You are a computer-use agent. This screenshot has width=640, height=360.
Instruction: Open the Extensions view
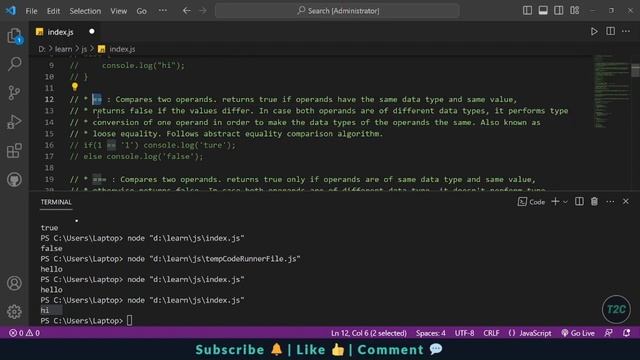pyautogui.click(x=14, y=151)
